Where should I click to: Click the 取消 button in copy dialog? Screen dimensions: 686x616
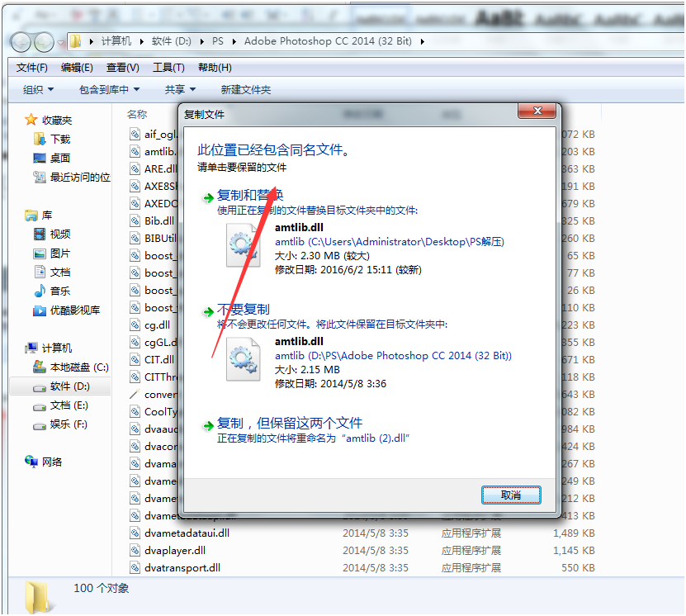(511, 495)
